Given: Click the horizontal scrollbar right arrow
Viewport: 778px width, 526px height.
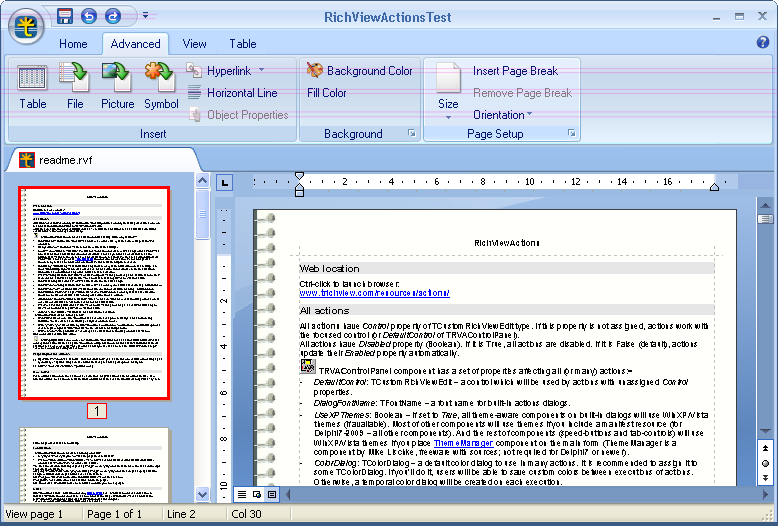Looking at the screenshot, I should click(766, 494).
